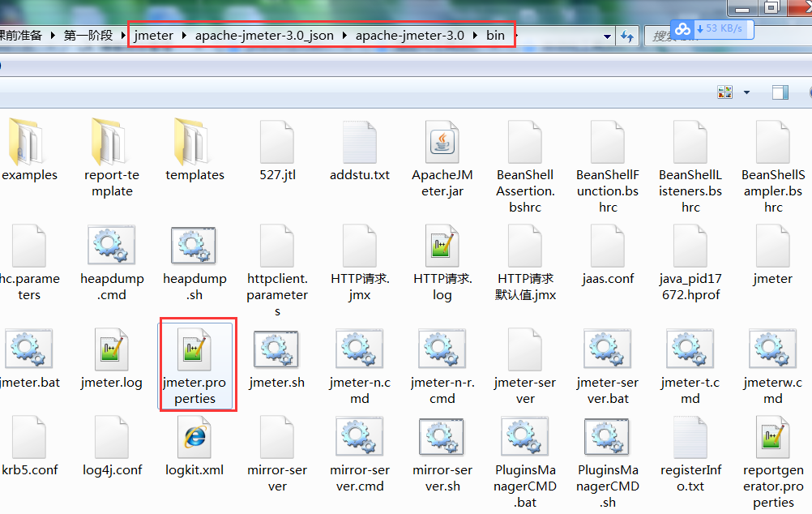The height and width of the screenshot is (514, 812).
Task: Select PluginsManagerCMD.sh file
Action: pyautogui.click(x=608, y=462)
